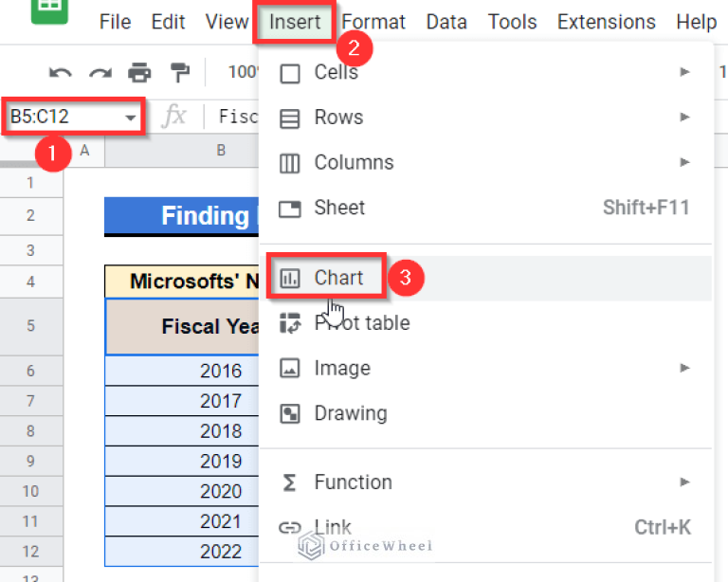Click the Undo arrow icon
The height and width of the screenshot is (582, 728).
[61, 73]
